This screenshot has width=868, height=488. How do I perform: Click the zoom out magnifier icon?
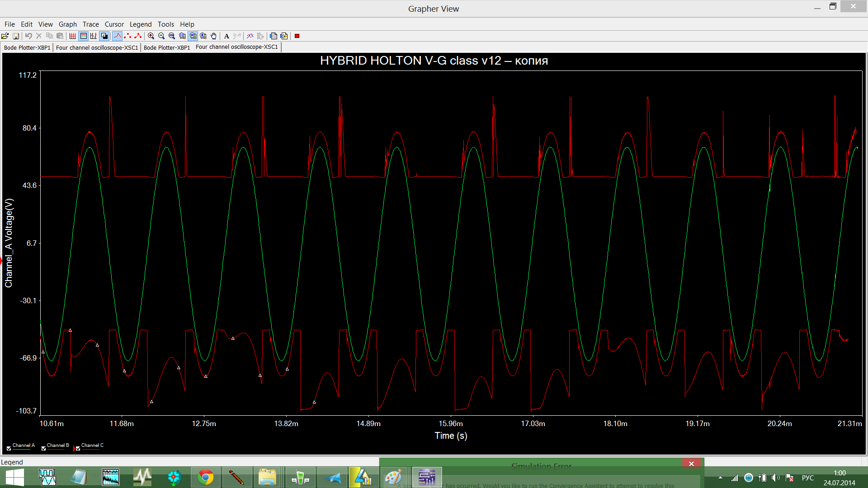click(x=161, y=36)
